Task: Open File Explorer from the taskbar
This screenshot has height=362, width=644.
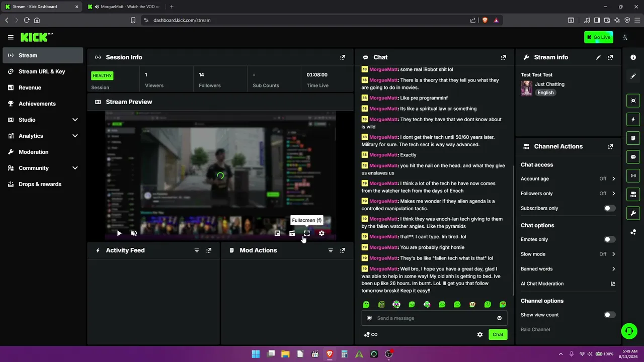Action: 285,354
